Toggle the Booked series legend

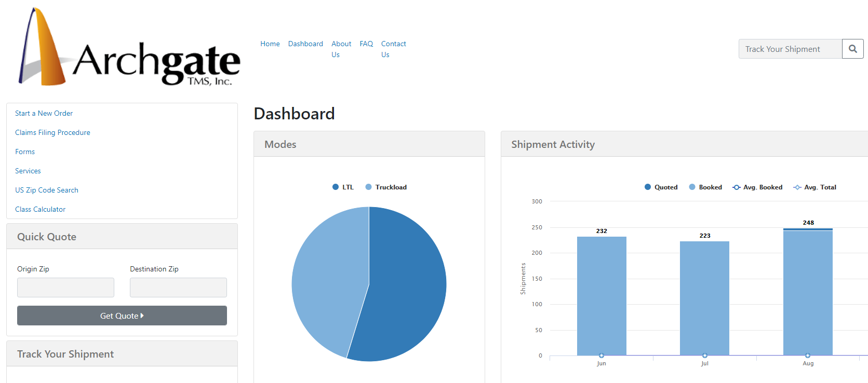pyautogui.click(x=705, y=187)
